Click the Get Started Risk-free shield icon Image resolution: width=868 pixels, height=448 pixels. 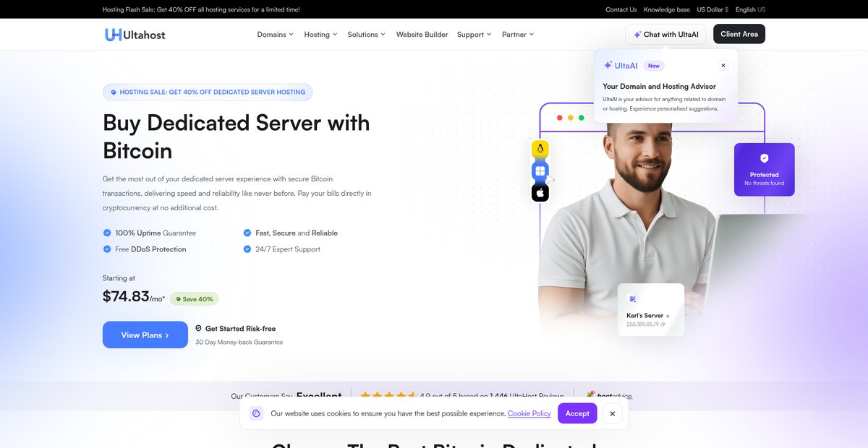tap(199, 328)
